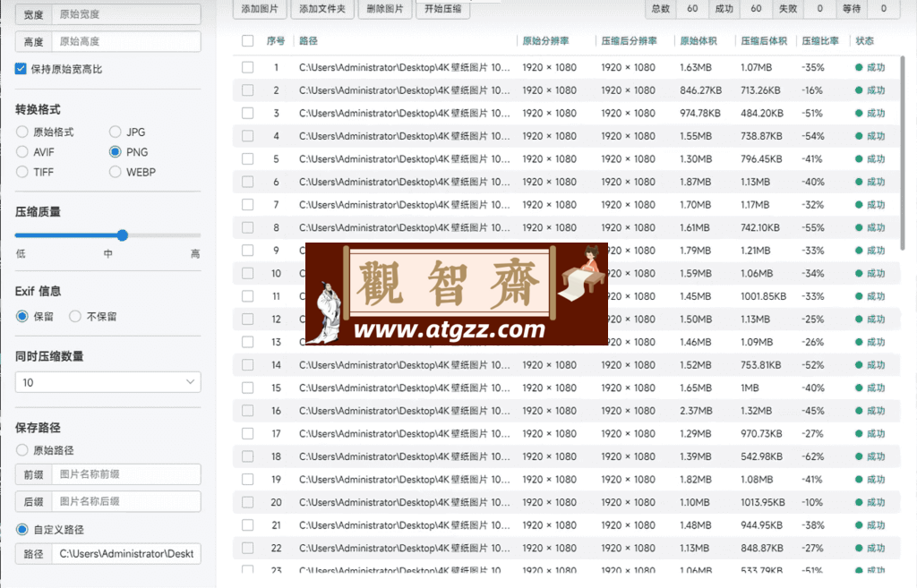The height and width of the screenshot is (588, 917).
Task: Click the -62% ratio cell
Action: (x=813, y=456)
